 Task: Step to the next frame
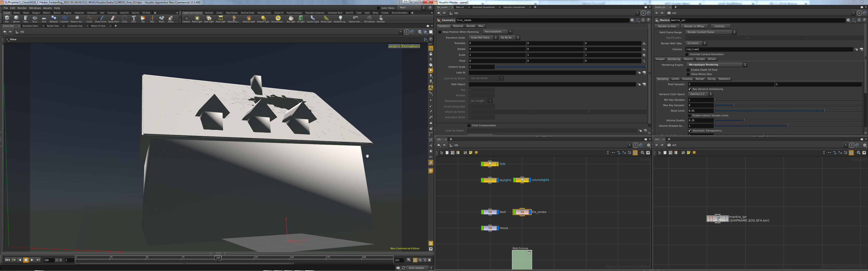38,260
